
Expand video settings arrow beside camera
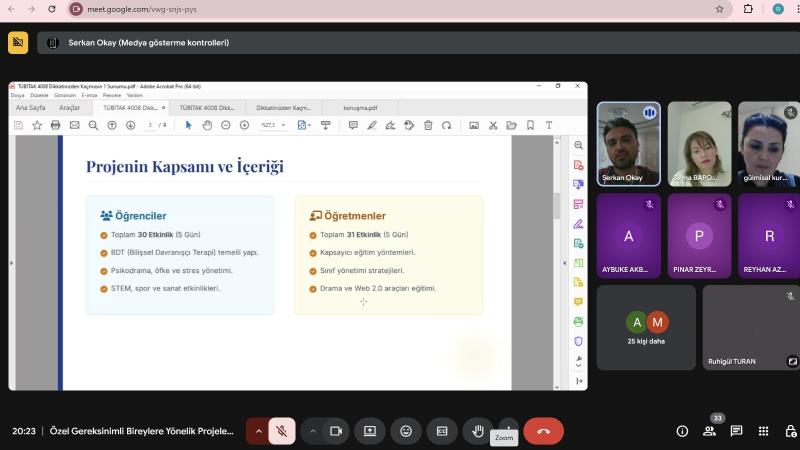(x=312, y=431)
